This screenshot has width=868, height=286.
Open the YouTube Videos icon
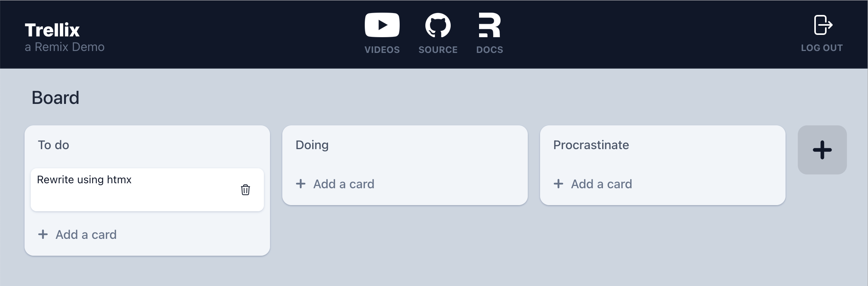(382, 25)
